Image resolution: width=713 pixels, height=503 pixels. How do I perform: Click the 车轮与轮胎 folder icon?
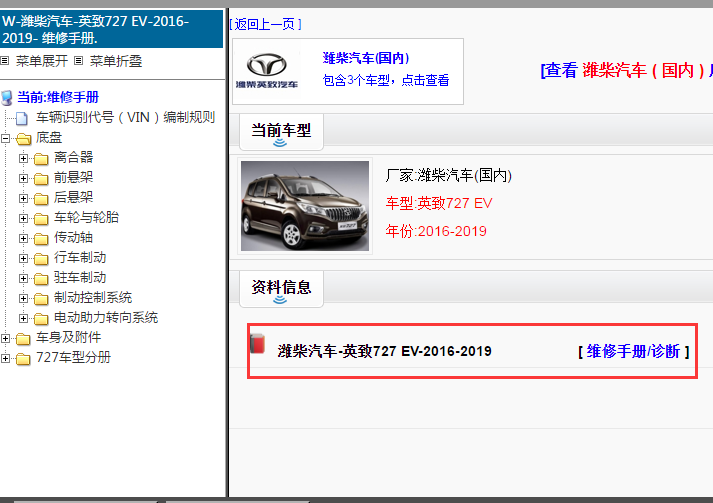[41, 218]
